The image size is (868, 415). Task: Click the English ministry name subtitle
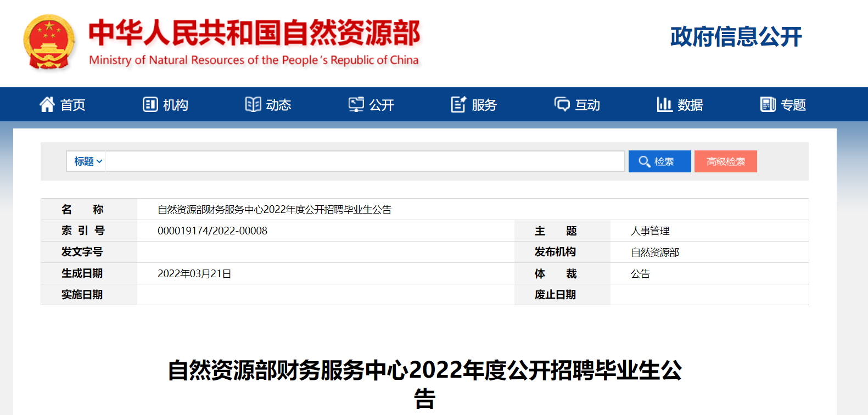click(x=254, y=60)
